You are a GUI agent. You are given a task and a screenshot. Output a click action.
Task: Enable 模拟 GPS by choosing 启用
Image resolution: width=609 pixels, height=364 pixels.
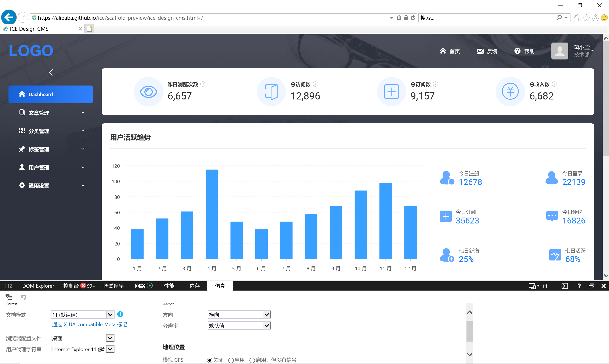(x=231, y=360)
